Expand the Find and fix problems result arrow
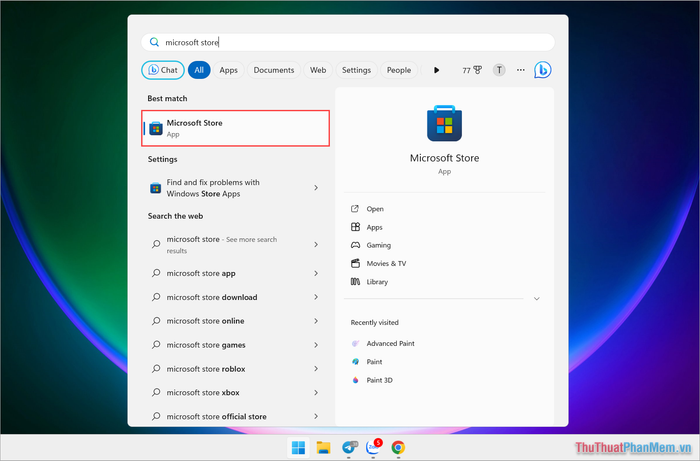Screen dimensions: 700x461 (316, 188)
